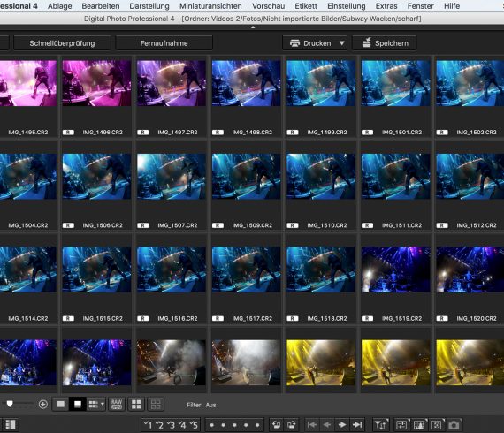Click the RAW badge of IMG_1516.CR2
This screenshot has height=433, width=504.
[x=142, y=319]
